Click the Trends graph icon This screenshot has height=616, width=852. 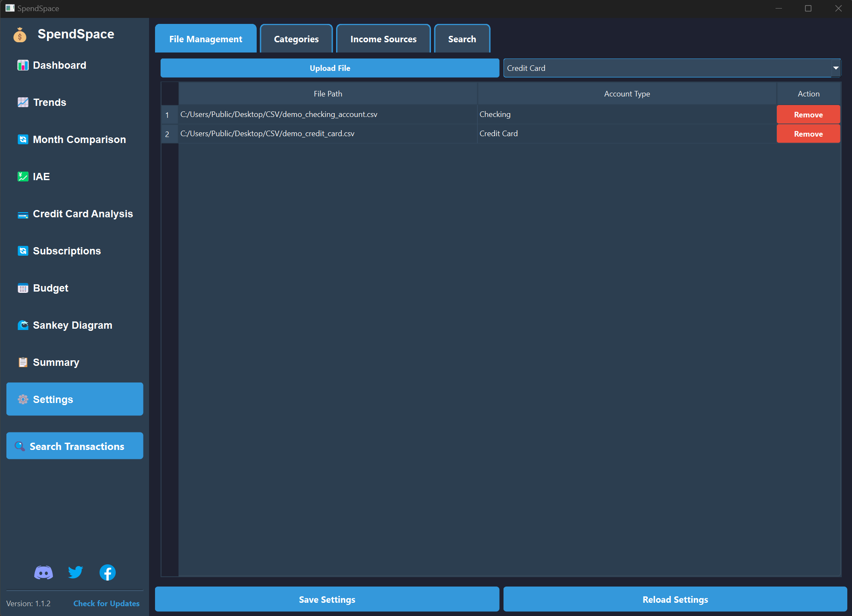[23, 102]
